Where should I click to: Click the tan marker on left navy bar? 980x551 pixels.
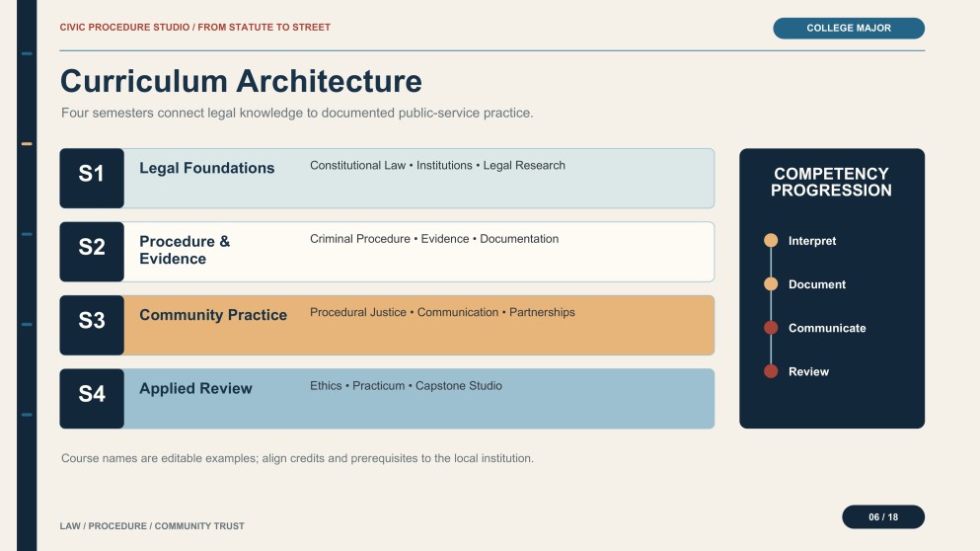pos(27,144)
